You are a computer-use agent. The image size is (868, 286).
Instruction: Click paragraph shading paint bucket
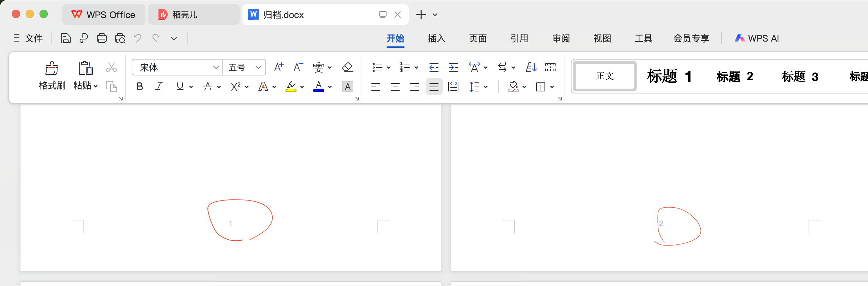(x=513, y=87)
